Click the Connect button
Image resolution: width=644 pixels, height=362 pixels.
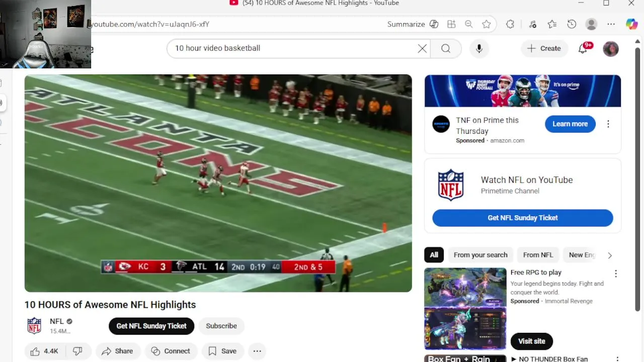click(171, 351)
